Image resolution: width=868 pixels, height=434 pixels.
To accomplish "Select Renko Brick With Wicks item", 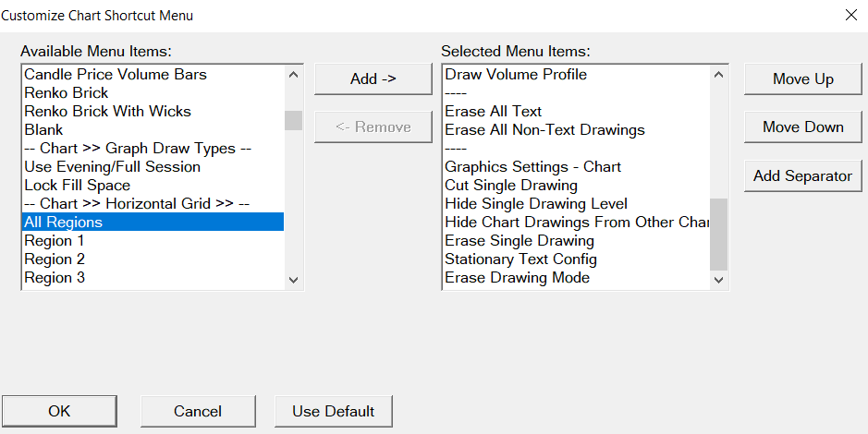I will 107,111.
